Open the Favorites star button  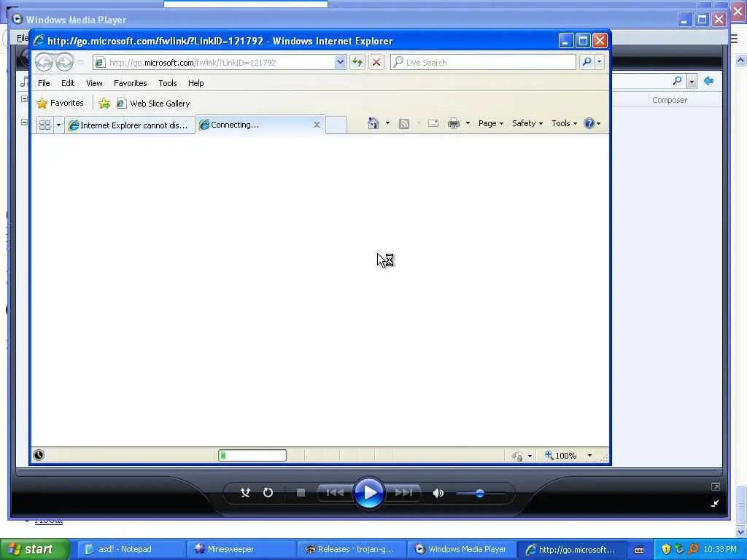point(60,103)
